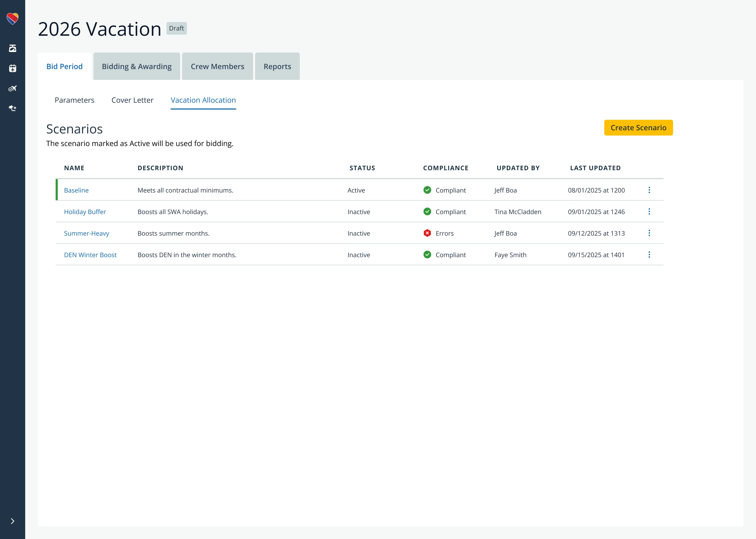Viewport: 756px width, 539px height.
Task: Click the DEN Winter Boost compliant check icon
Action: coord(427,255)
